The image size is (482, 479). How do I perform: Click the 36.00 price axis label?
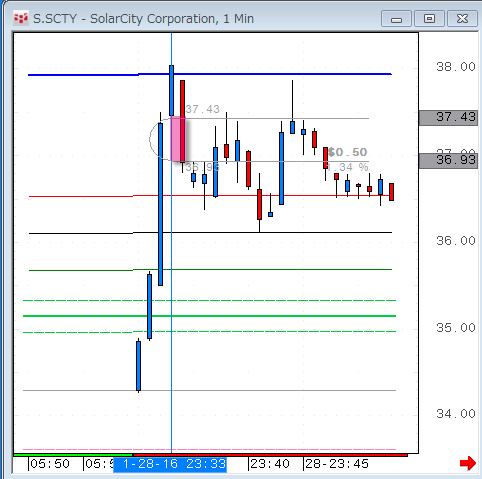tap(456, 241)
